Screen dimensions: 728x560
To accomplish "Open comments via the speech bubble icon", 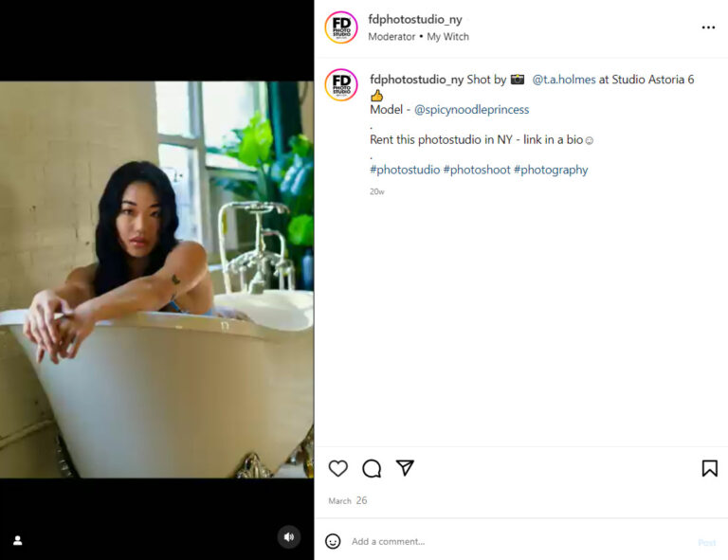I will (x=372, y=468).
